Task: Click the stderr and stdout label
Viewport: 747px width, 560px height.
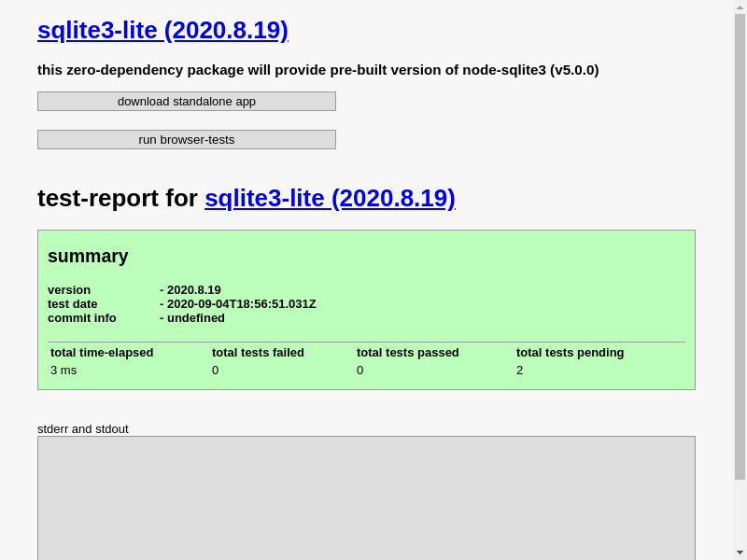Action: tap(83, 429)
